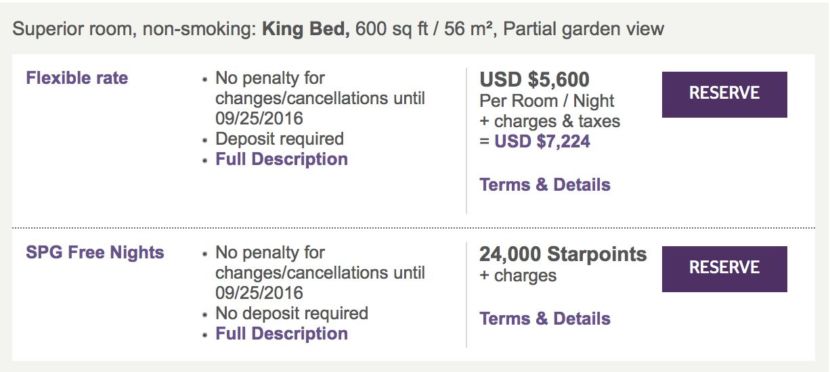The width and height of the screenshot is (830, 372).
Task: Click the USD $7,224 total price link
Action: [x=542, y=142]
